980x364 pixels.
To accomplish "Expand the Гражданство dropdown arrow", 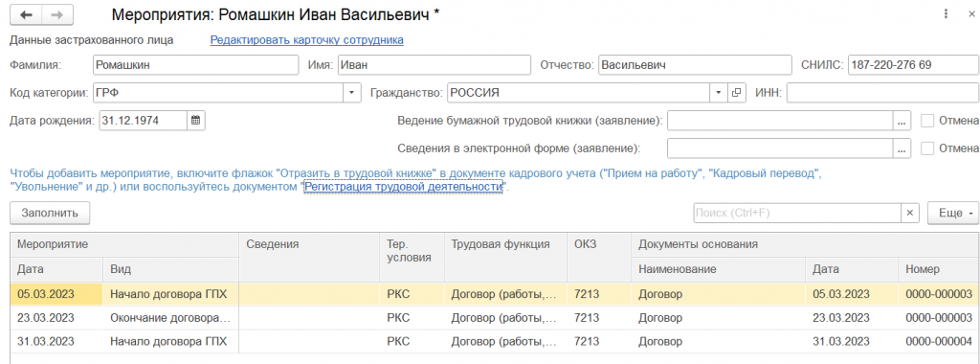I will coord(719,93).
